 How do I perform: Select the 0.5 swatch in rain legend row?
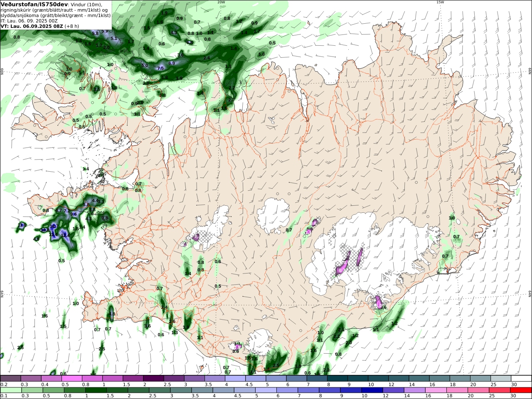click(x=53, y=390)
